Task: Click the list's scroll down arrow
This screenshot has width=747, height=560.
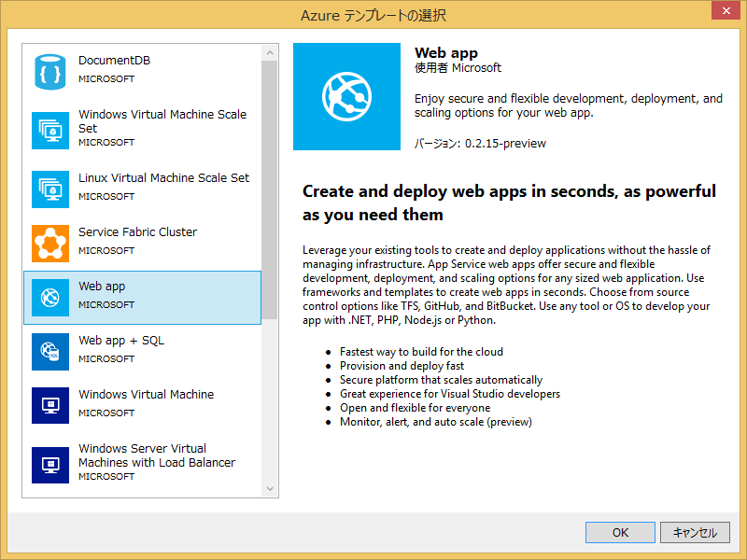Action: [x=270, y=488]
